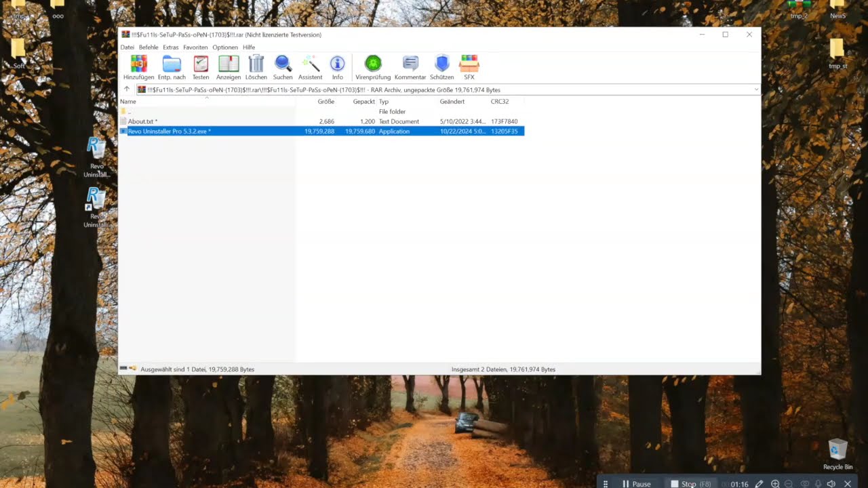Open the Optionen menu
868x488 pixels.
click(x=225, y=47)
